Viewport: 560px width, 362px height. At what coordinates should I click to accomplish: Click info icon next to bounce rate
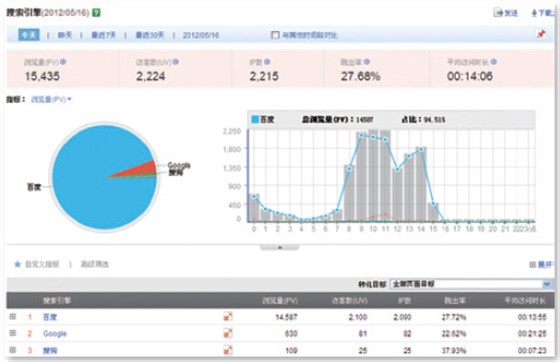pyautogui.click(x=366, y=62)
